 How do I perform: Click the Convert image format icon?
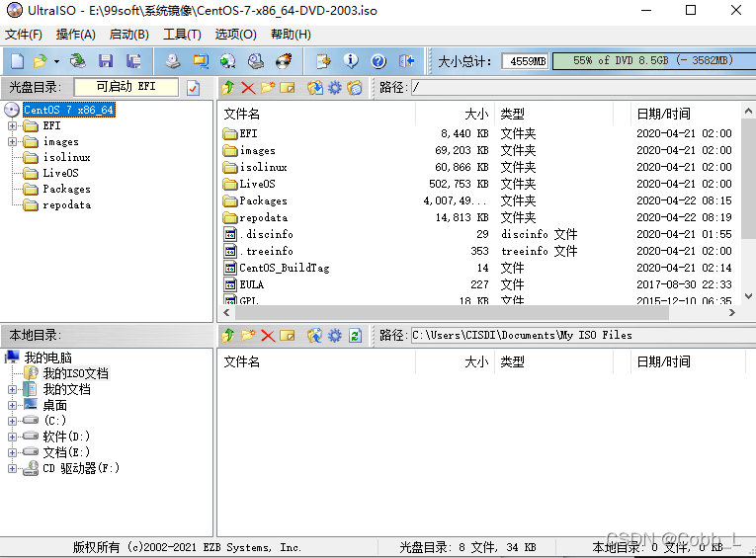[x=227, y=61]
